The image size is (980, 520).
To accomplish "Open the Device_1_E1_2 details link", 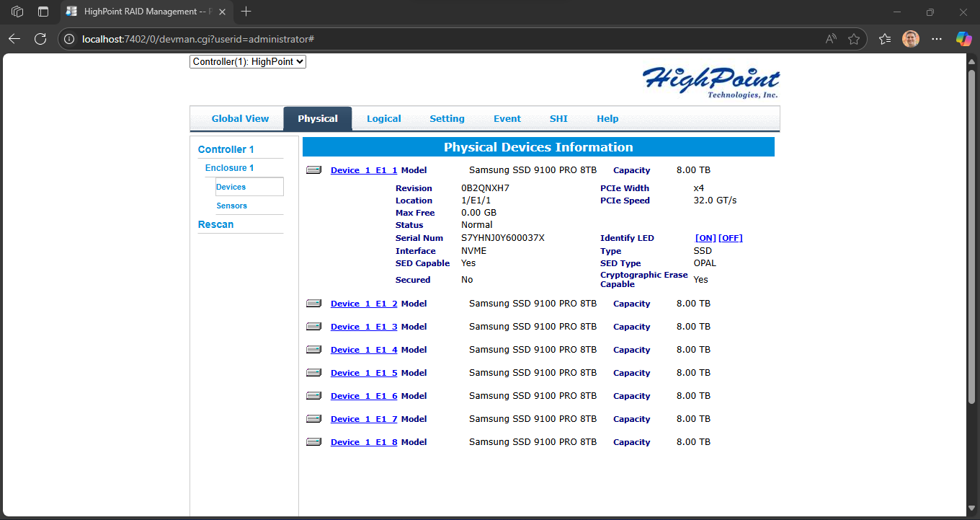I will click(x=363, y=303).
